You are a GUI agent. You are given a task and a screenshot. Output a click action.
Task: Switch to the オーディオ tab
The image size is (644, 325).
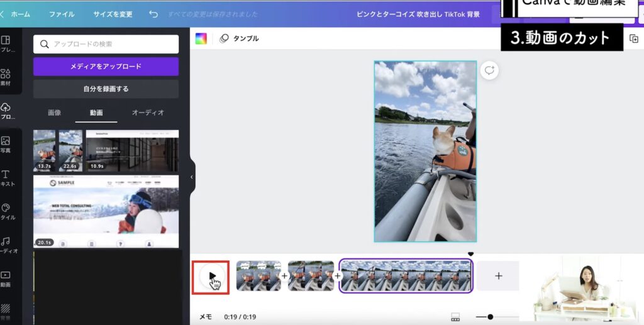point(148,113)
